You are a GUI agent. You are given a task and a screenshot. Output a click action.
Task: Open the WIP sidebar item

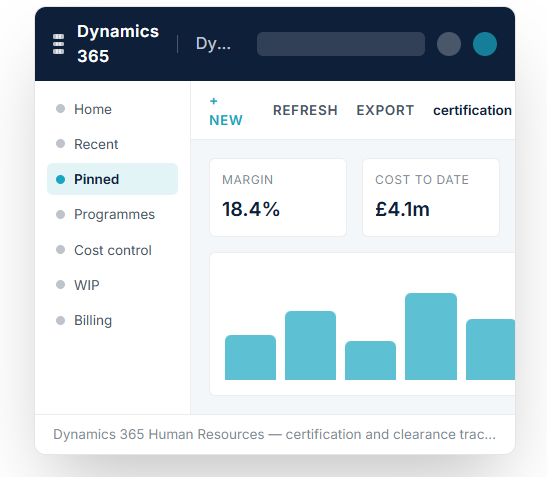(112, 285)
